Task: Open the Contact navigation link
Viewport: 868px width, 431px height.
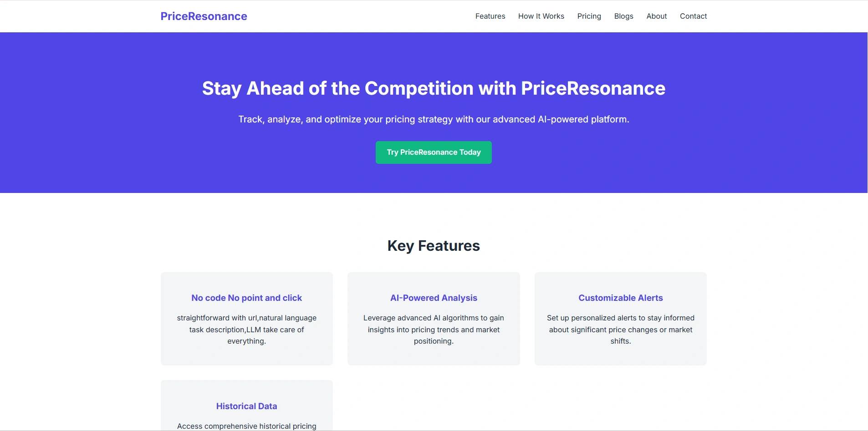Action: (x=693, y=16)
